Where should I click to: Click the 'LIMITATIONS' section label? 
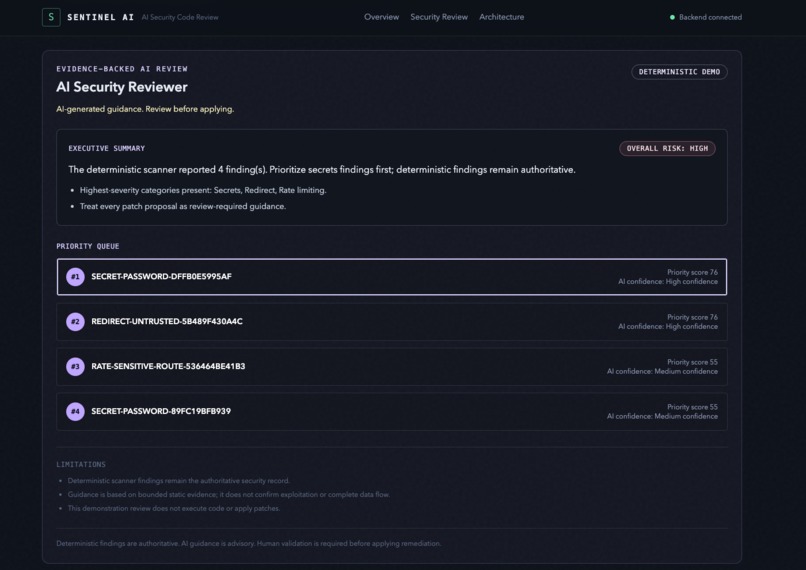point(81,464)
